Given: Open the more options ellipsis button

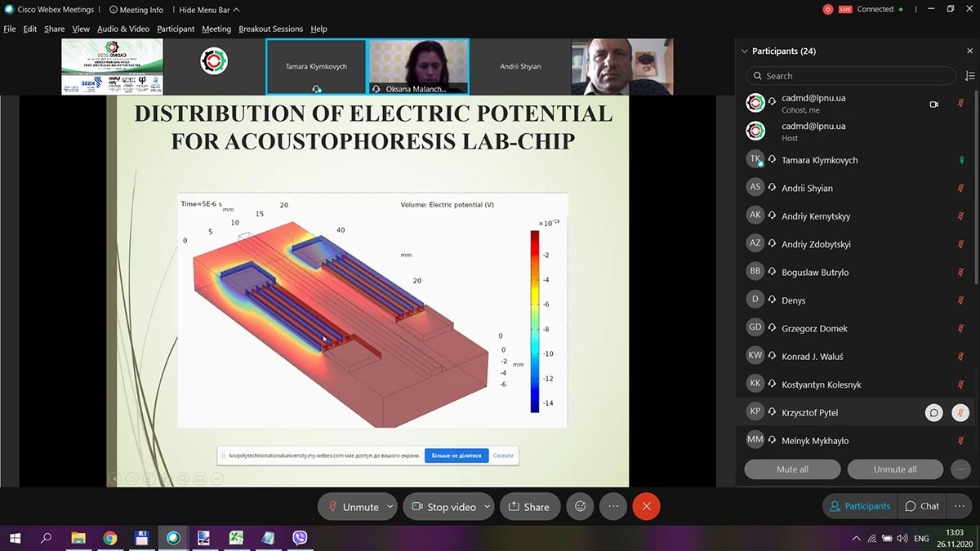Looking at the screenshot, I should [613, 506].
